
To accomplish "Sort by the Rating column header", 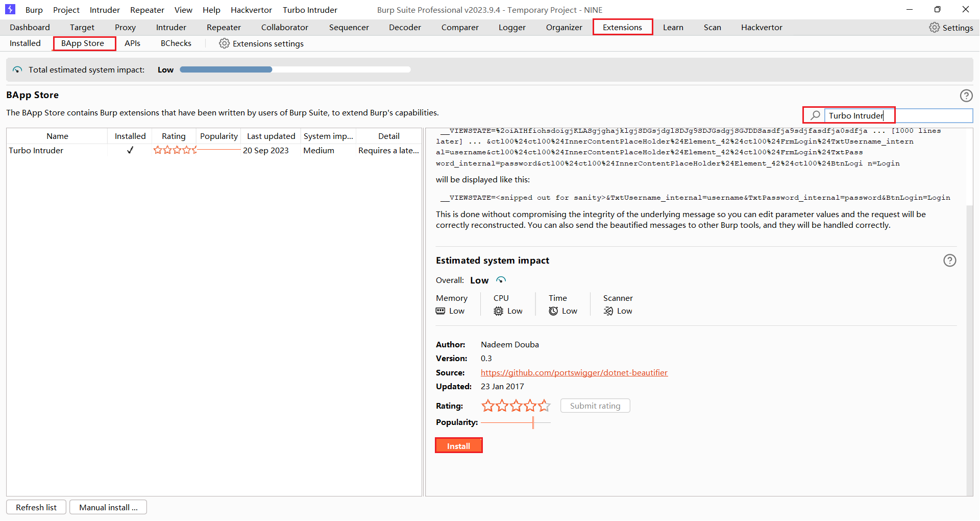I will click(x=174, y=136).
